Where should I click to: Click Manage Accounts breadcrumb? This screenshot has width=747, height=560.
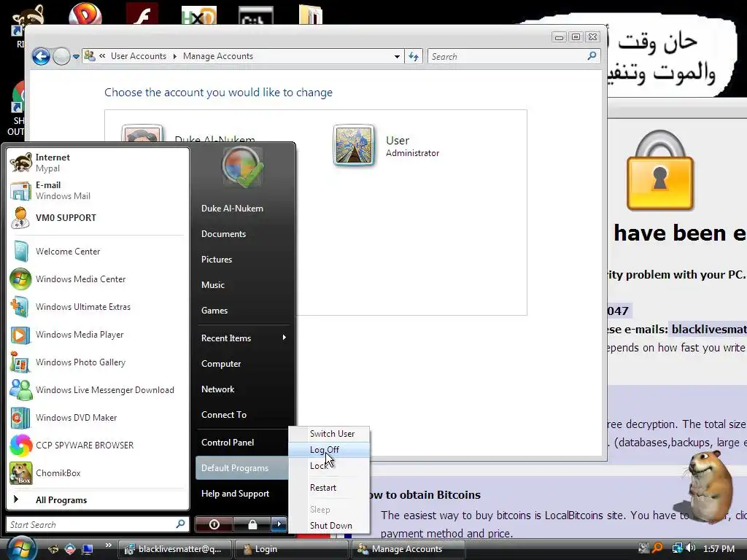[x=217, y=56]
